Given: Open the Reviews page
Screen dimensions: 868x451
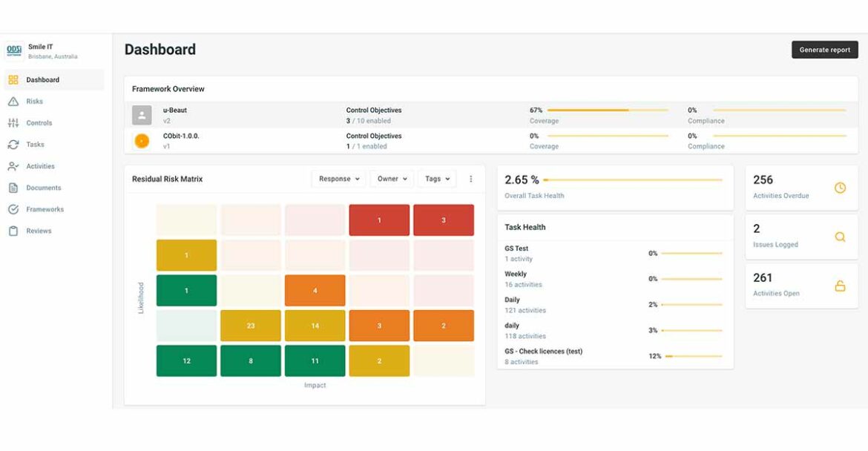Looking at the screenshot, I should pyautogui.click(x=54, y=231).
